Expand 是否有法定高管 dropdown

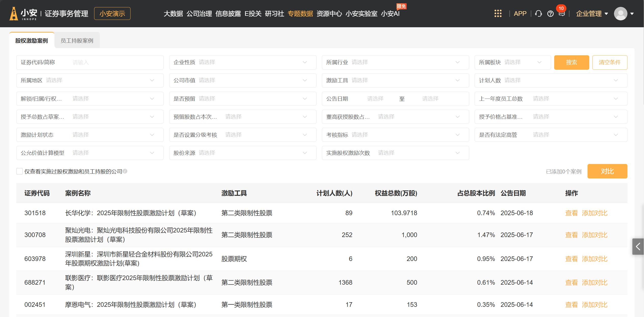pos(551,135)
